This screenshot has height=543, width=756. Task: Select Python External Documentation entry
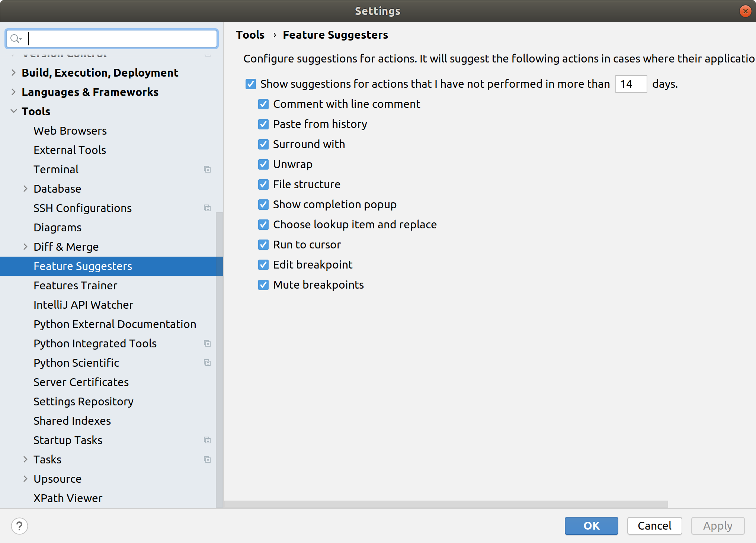(115, 324)
